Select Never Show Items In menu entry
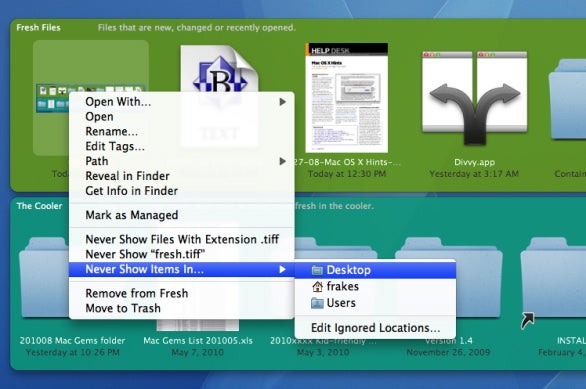The width and height of the screenshot is (586, 389). pyautogui.click(x=182, y=269)
